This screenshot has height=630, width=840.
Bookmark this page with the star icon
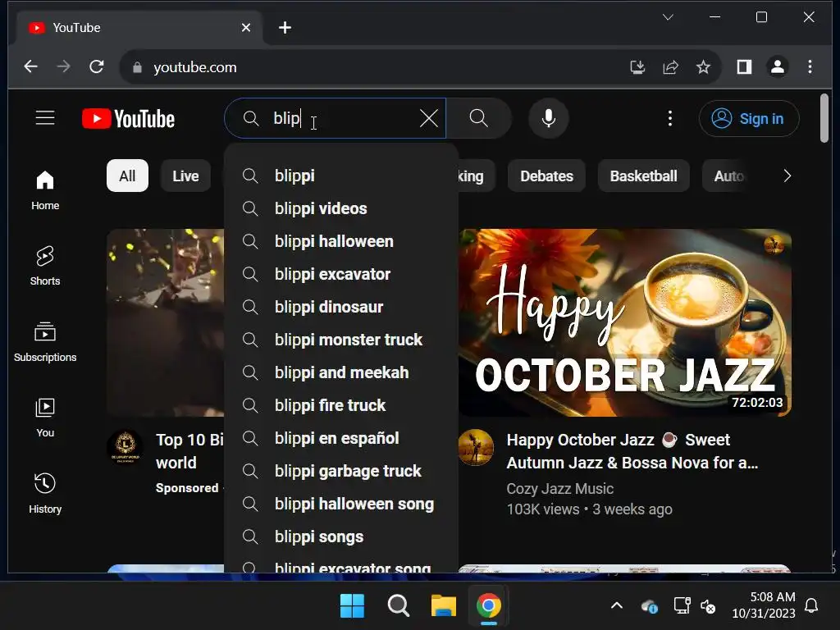(x=703, y=67)
